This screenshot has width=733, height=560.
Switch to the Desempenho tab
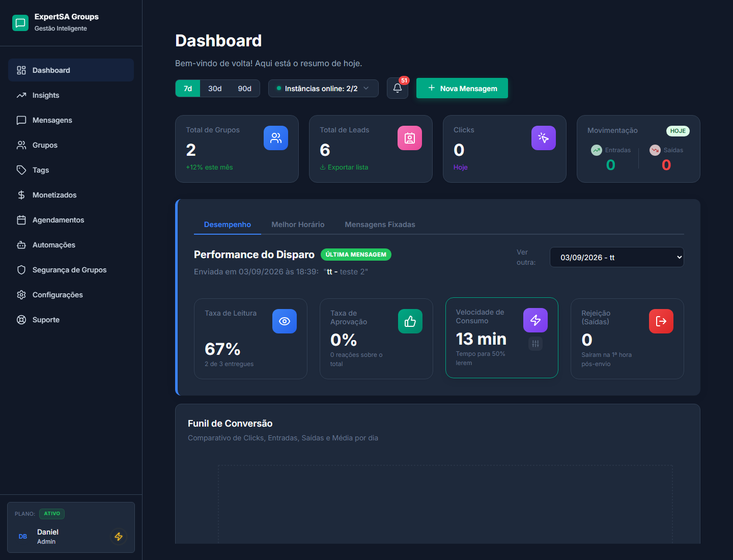pyautogui.click(x=228, y=225)
